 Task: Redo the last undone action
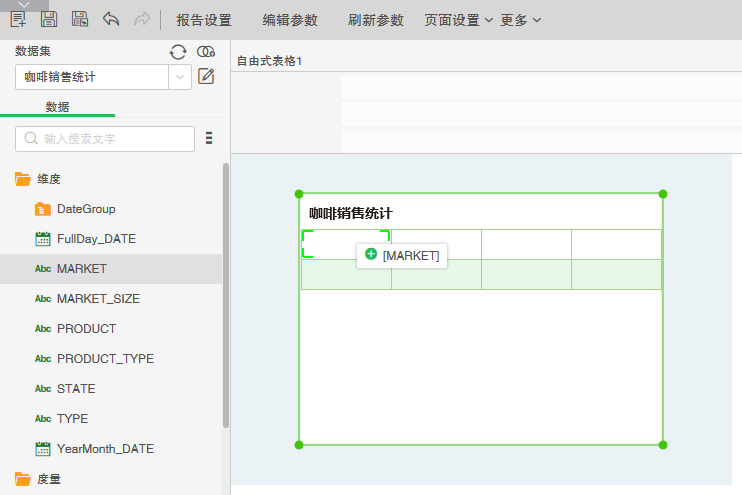click(141, 19)
